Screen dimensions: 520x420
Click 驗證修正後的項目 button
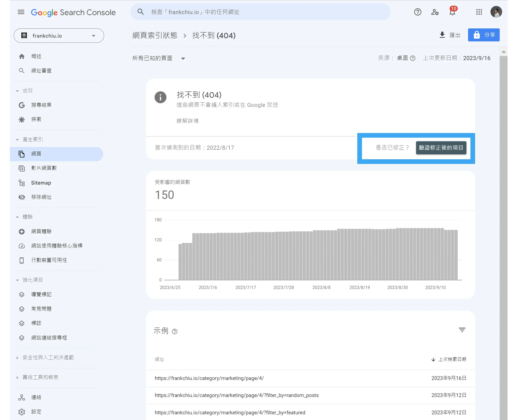click(441, 148)
